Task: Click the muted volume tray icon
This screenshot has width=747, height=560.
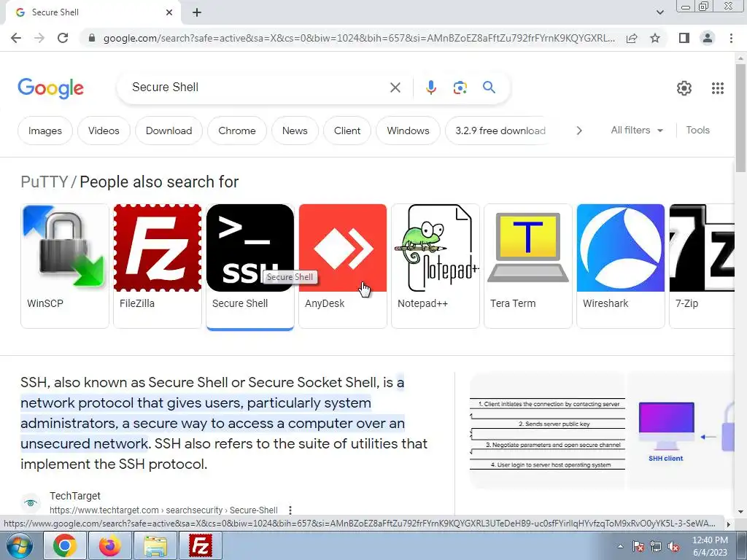Action: tap(673, 547)
